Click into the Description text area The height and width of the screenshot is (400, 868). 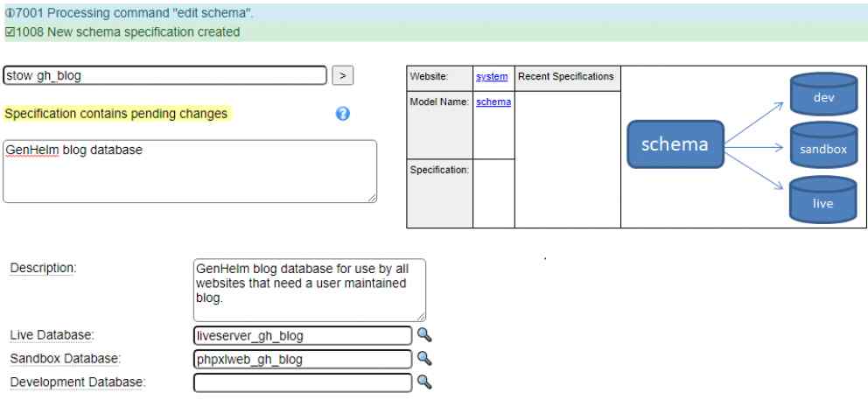coord(310,291)
